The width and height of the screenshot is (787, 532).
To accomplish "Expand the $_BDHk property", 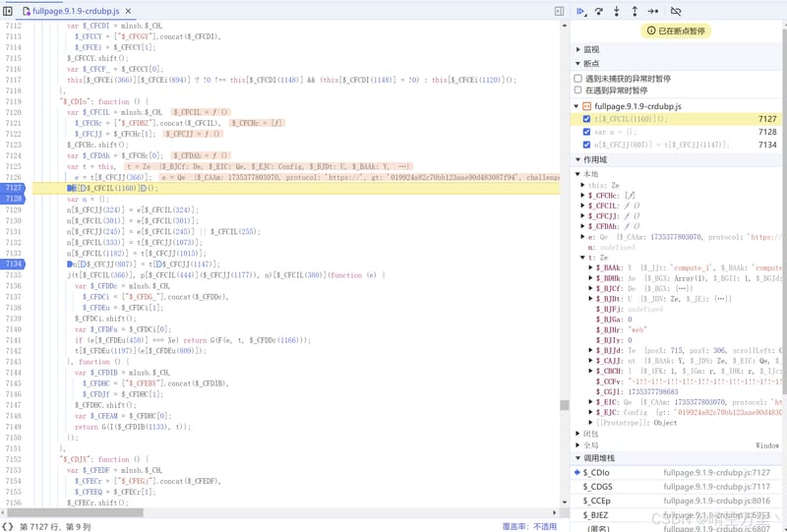I will (591, 278).
